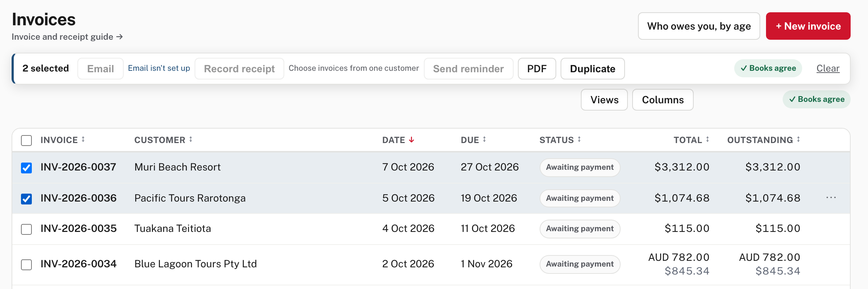The height and width of the screenshot is (289, 868).
Task: Click the 27 Oct 2026 due date
Action: pos(490,167)
